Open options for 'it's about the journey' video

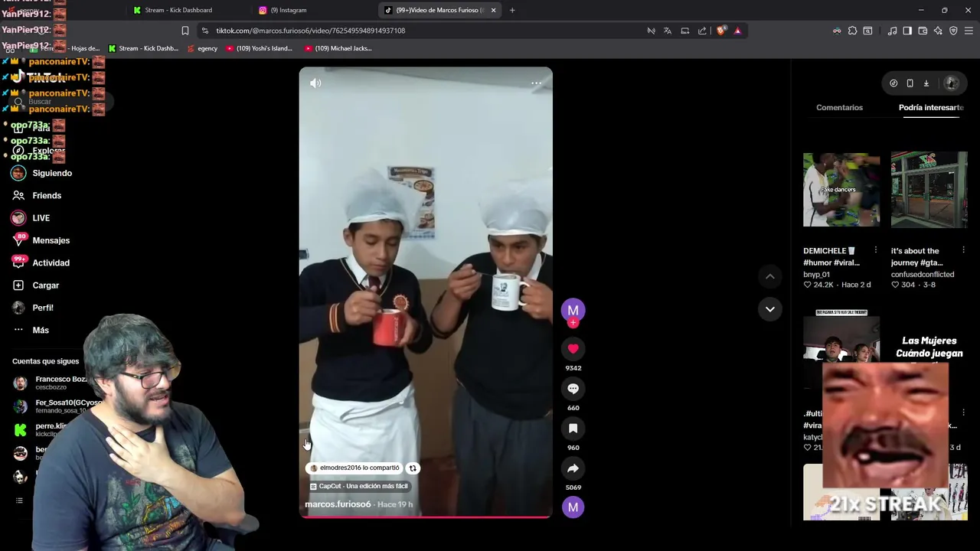pos(963,250)
